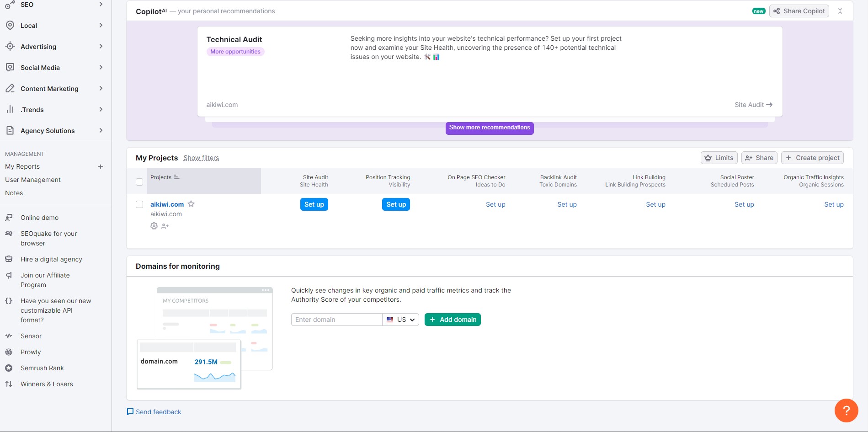Click the SEO key icon in sidebar
The width and height of the screenshot is (868, 432).
(x=10, y=5)
